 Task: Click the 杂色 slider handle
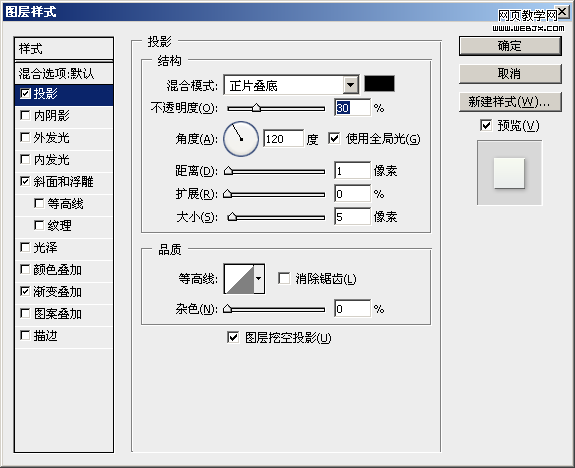227,309
